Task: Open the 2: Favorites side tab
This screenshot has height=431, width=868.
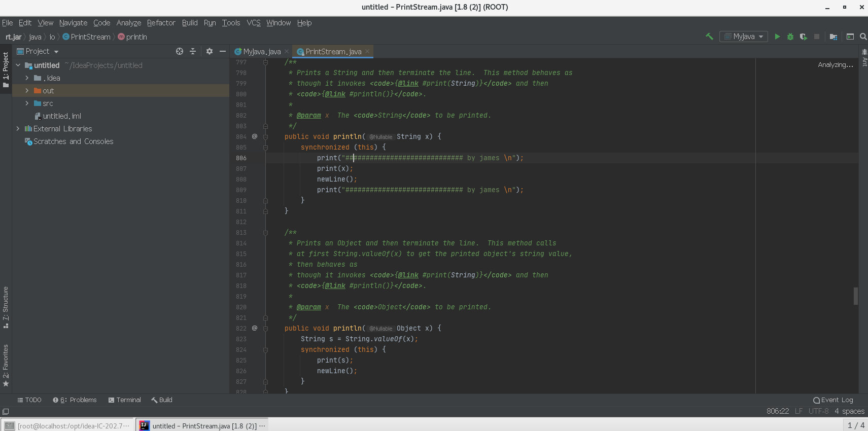Action: pyautogui.click(x=6, y=366)
